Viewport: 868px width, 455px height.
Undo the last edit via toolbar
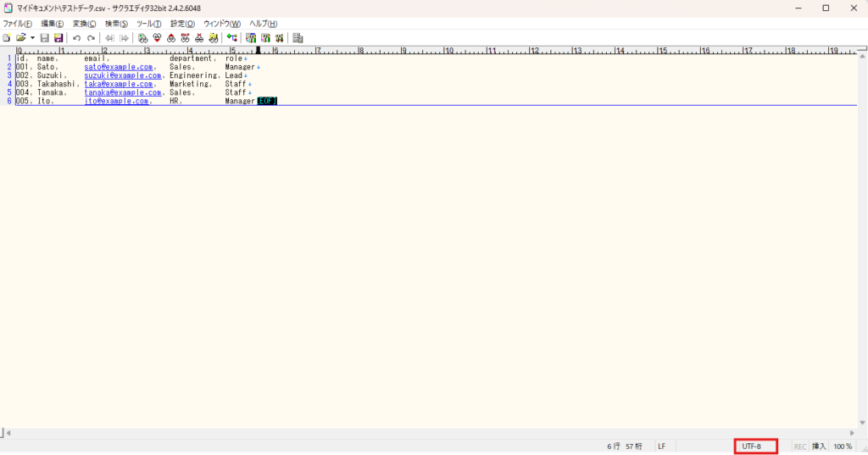[77, 38]
